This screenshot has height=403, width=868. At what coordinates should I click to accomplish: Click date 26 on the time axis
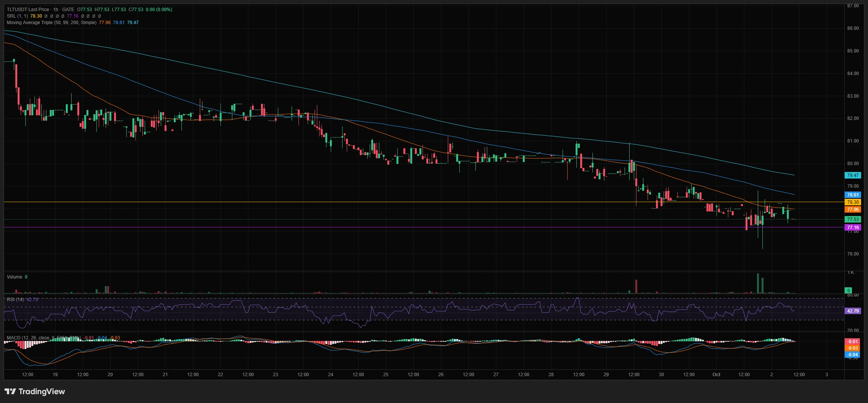[x=441, y=375]
